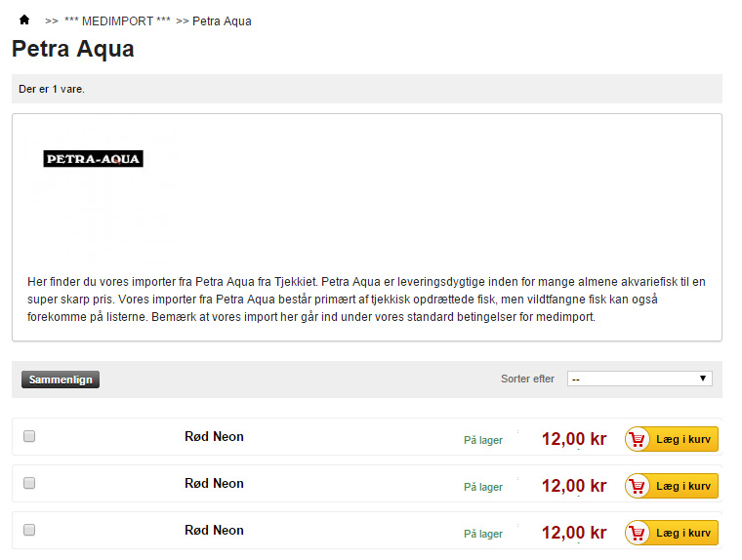Open the Sorter efter dropdown
The image size is (742, 560).
[x=639, y=379]
